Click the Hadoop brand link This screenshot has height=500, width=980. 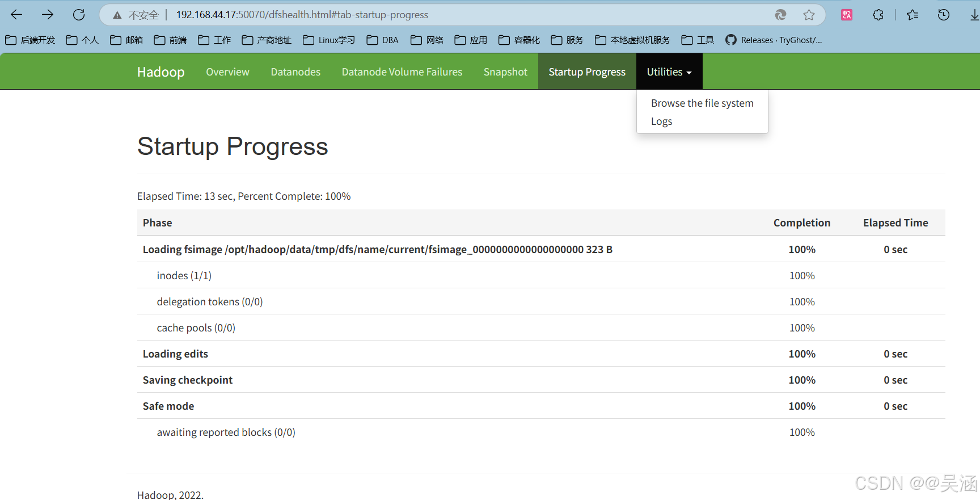coord(161,72)
